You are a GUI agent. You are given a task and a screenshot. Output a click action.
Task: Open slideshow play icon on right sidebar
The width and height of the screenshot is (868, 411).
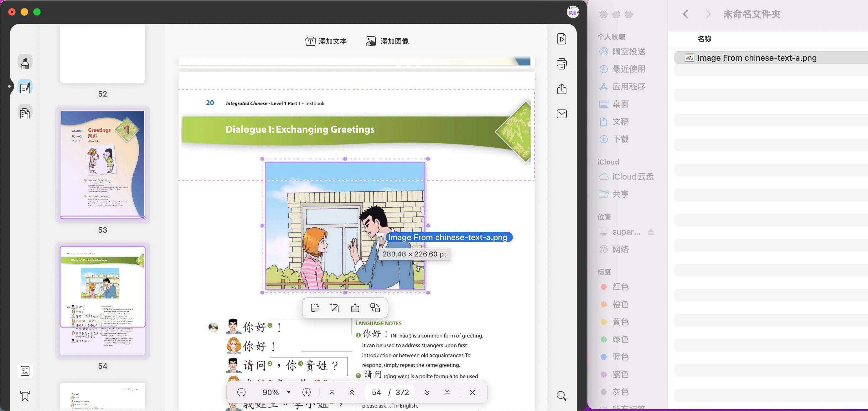[x=561, y=39]
